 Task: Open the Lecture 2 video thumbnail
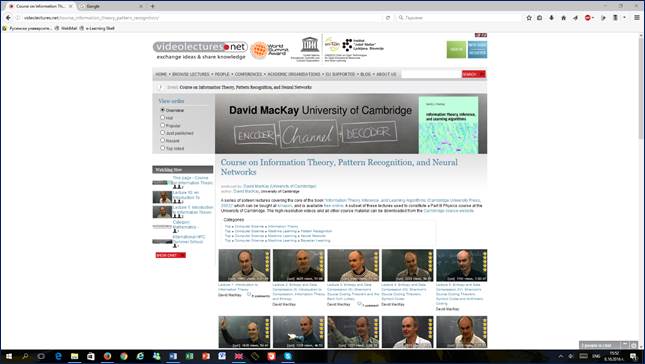click(x=299, y=265)
